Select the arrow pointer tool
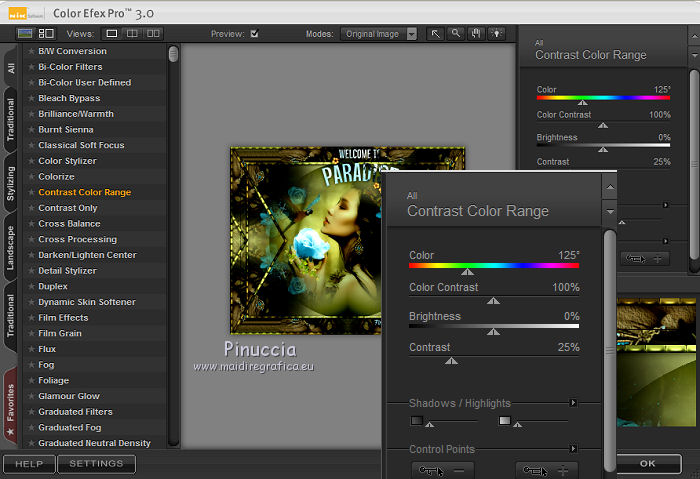The image size is (700, 479). click(436, 33)
